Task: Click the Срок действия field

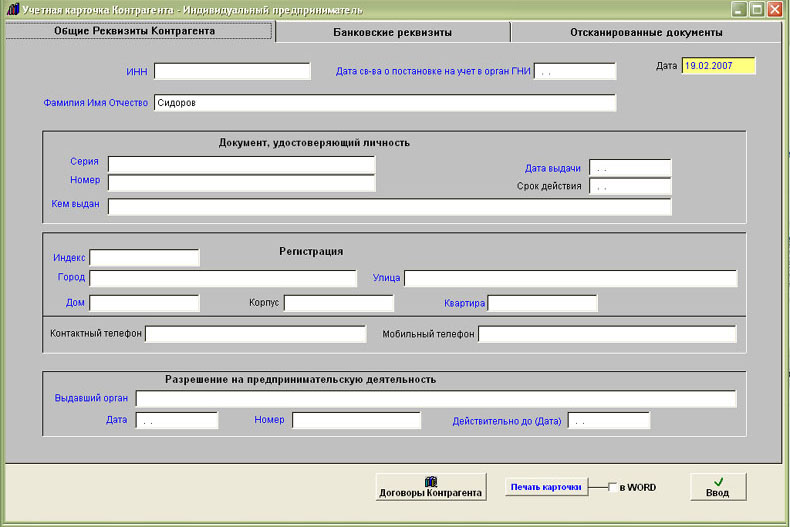Action: click(x=630, y=186)
